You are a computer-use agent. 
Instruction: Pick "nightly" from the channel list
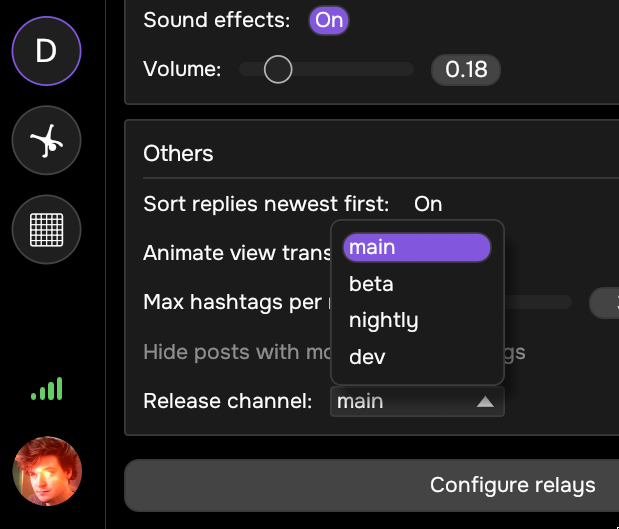click(383, 320)
